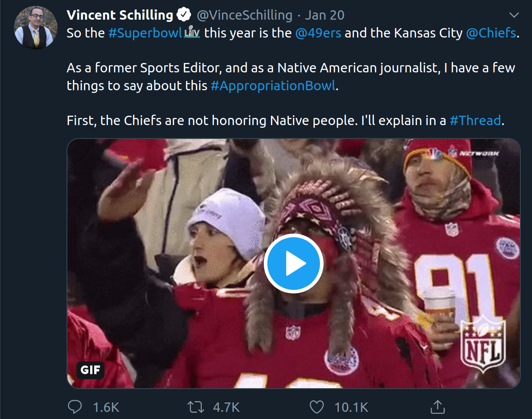Click the Vincent Schilling display name

tap(120, 15)
